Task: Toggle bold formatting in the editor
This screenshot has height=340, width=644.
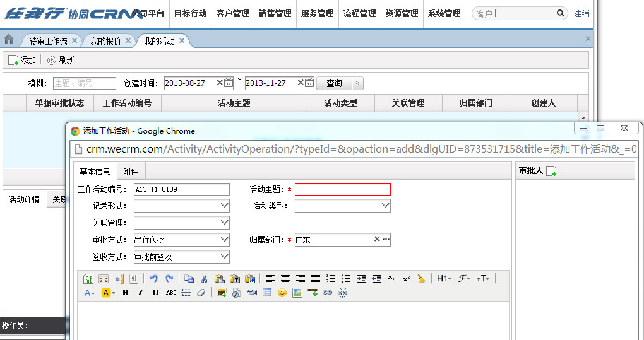Action: pyautogui.click(x=125, y=293)
